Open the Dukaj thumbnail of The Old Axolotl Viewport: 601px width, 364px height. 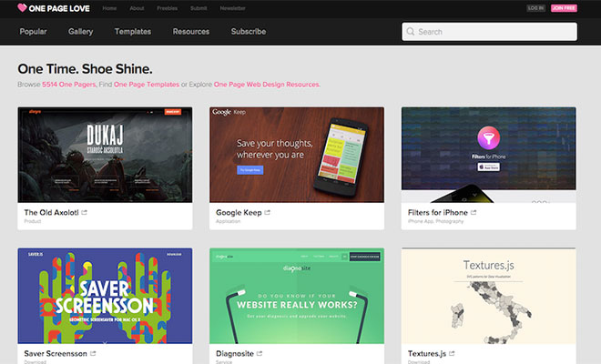[x=105, y=155]
